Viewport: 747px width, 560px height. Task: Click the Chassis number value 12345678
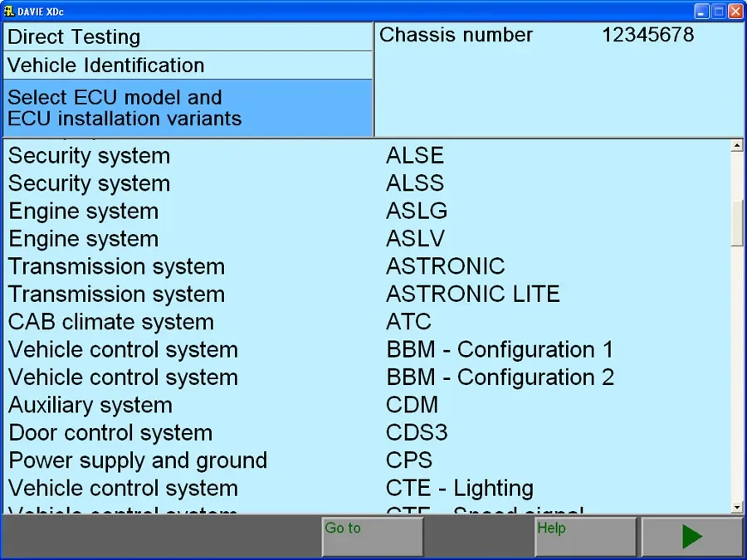[648, 35]
